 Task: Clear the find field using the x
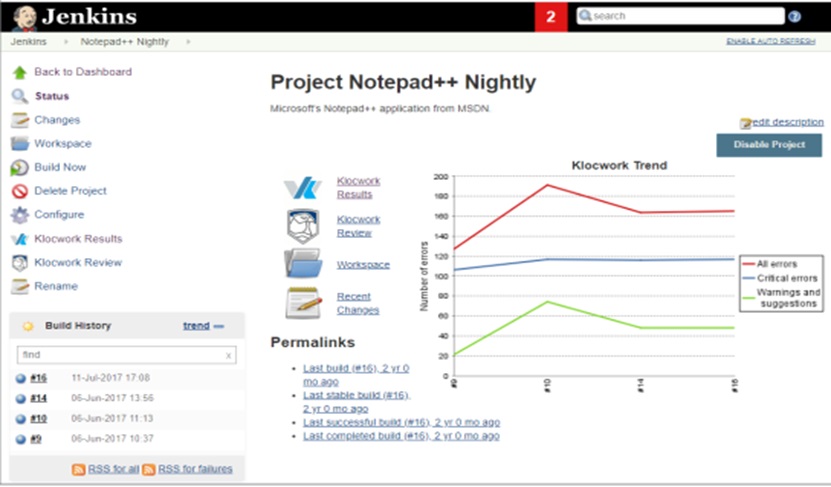point(228,356)
